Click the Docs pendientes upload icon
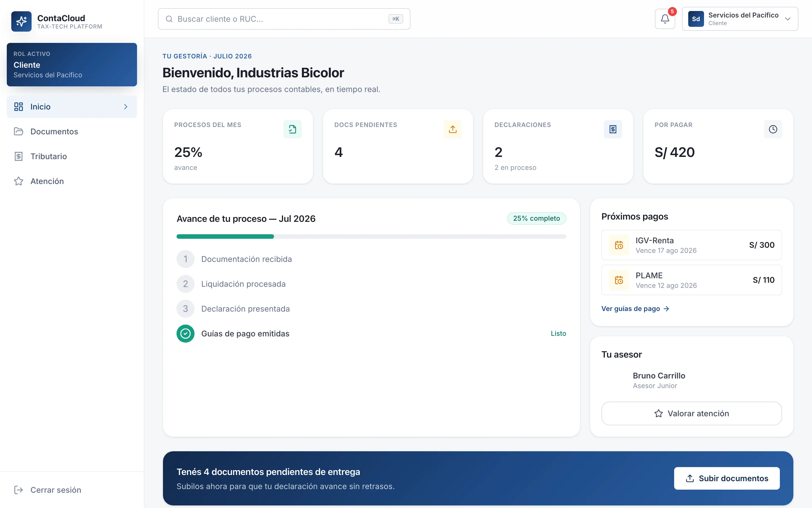Screen dimensions: 812x508 tap(453, 129)
